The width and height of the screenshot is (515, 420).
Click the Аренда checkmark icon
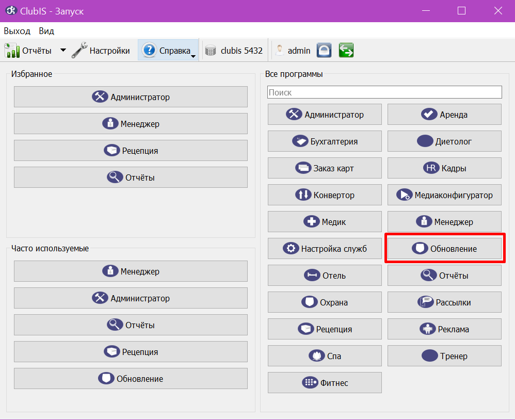pyautogui.click(x=429, y=114)
